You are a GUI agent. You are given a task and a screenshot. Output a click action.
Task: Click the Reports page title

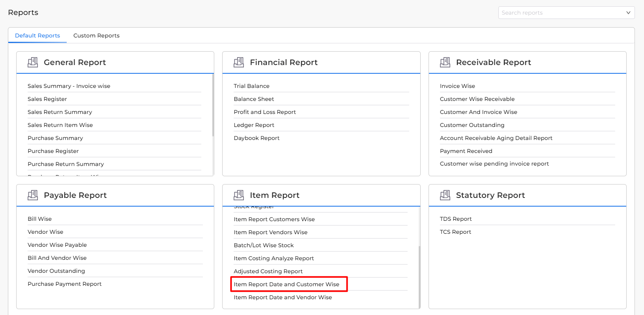[x=23, y=13]
